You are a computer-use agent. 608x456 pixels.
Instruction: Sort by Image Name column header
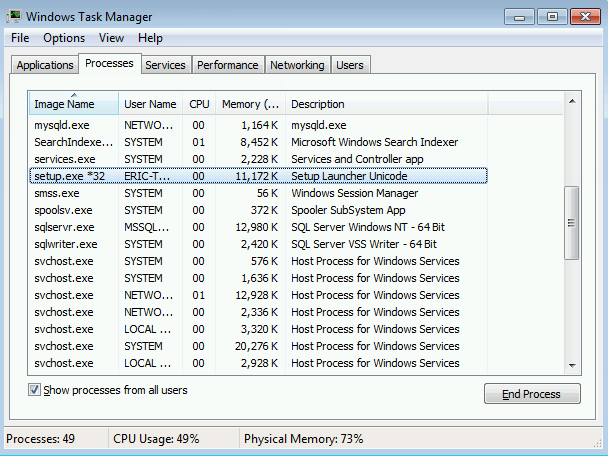74,104
